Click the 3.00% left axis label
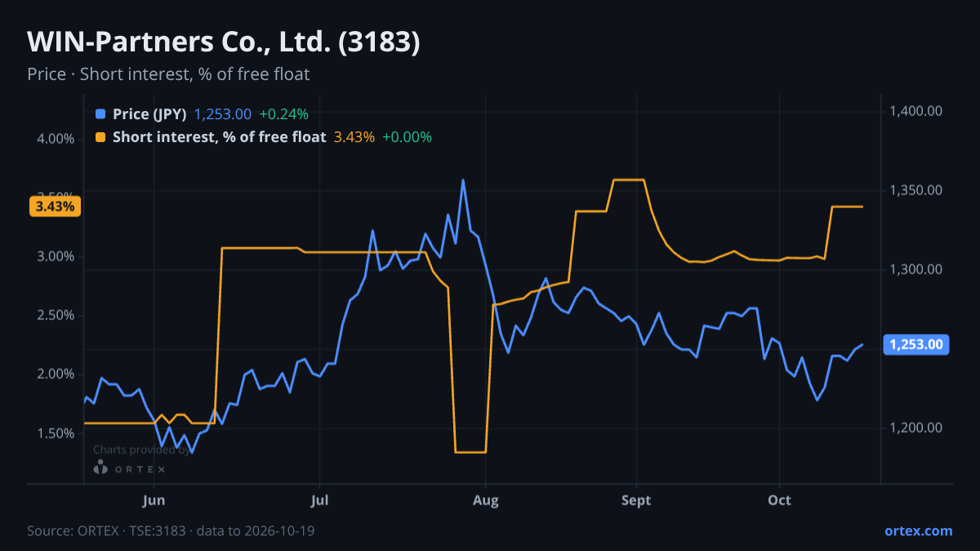The height and width of the screenshot is (551, 980). click(56, 256)
